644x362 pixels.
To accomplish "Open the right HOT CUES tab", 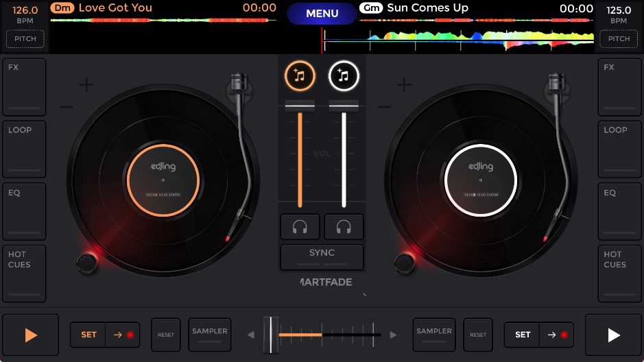I will point(619,274).
